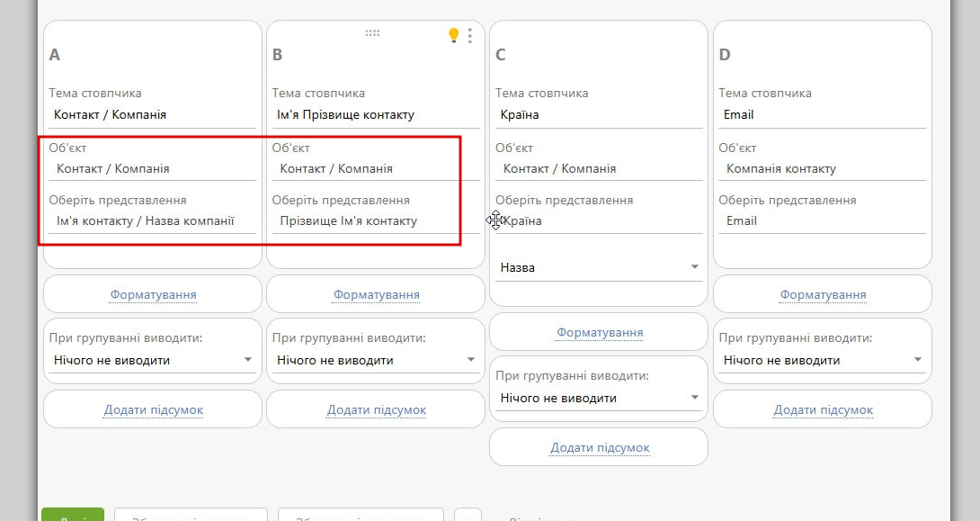Screen dimensions: 980x521
Task: Click column A title field "Контакт / Компанія"
Action: (x=153, y=115)
